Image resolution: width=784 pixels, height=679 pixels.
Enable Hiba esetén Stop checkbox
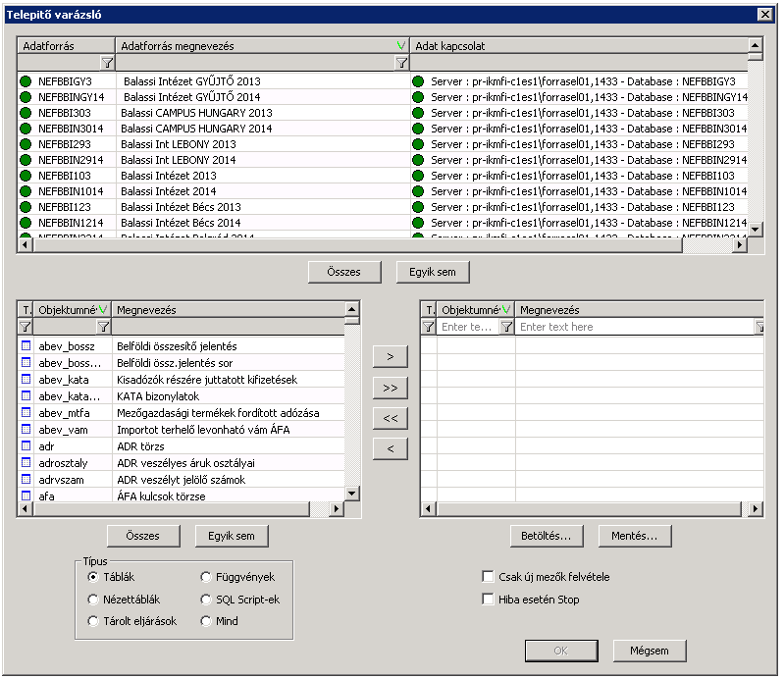488,599
